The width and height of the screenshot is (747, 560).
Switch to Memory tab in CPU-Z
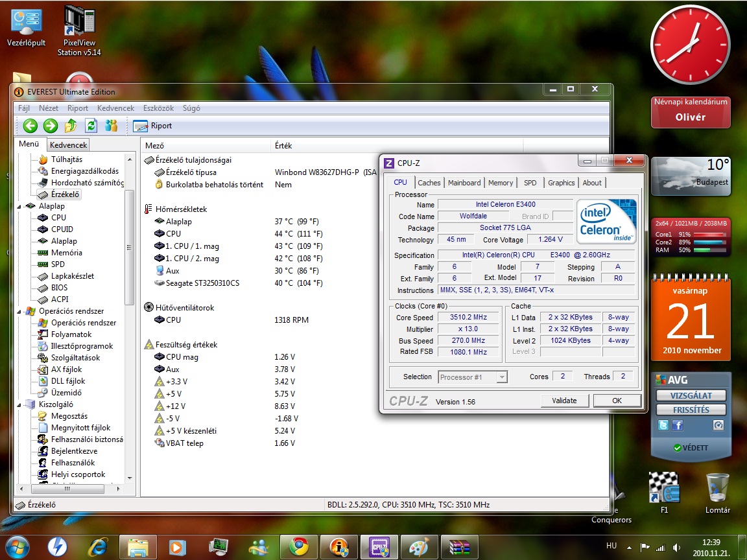click(x=500, y=183)
